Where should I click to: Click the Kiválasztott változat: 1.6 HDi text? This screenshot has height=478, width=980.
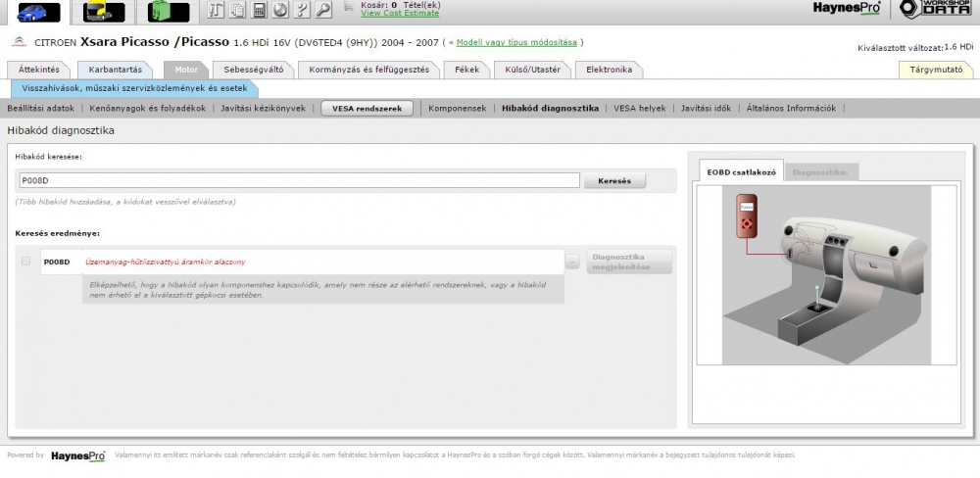pos(915,47)
